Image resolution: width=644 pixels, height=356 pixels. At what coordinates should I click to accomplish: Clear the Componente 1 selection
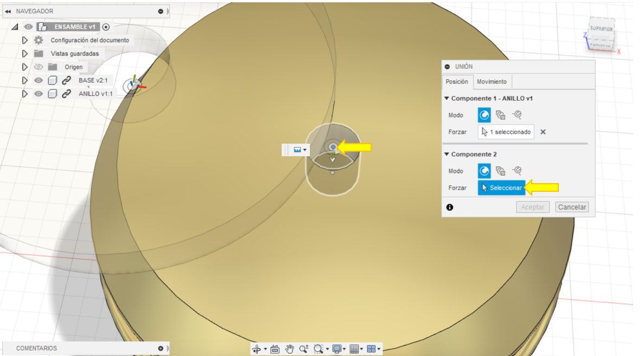(543, 132)
